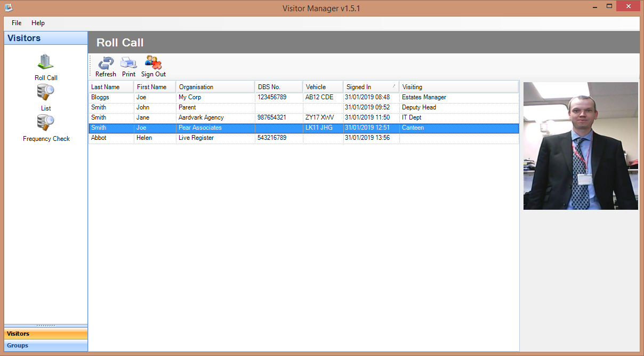Sort by the Organisation column header

215,87
